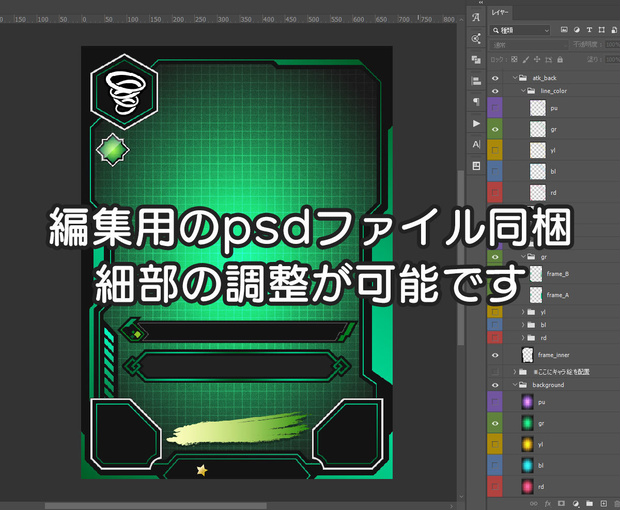Filter layers by adjustment layer icon
Screen dimensions: 620x510
[x=577, y=30]
